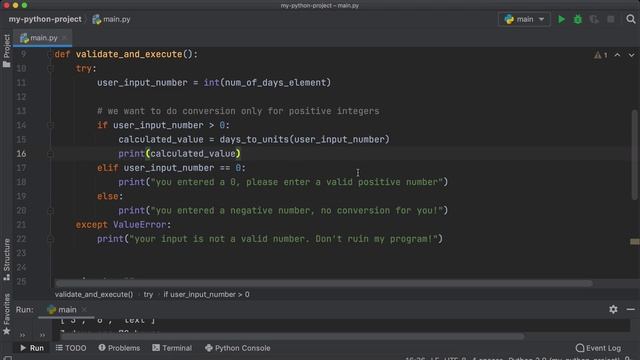640x360 pixels.
Task: Place cursor on print(calculated_value) line
Action: pos(180,154)
